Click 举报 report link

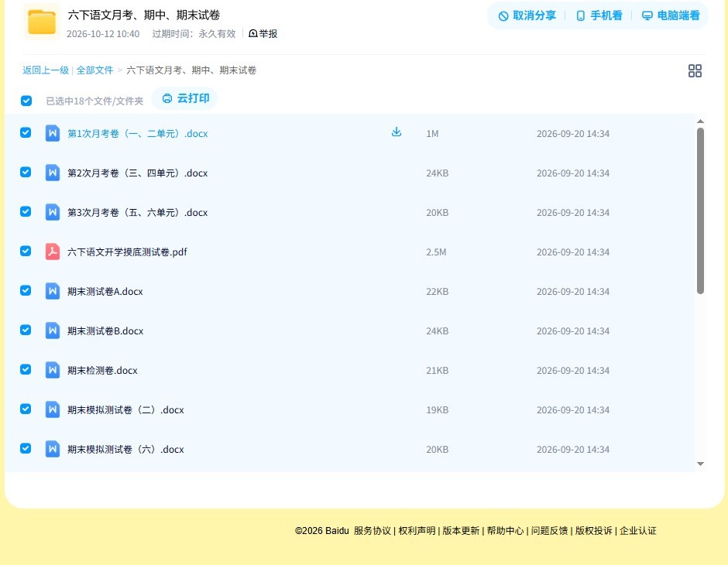click(x=263, y=33)
